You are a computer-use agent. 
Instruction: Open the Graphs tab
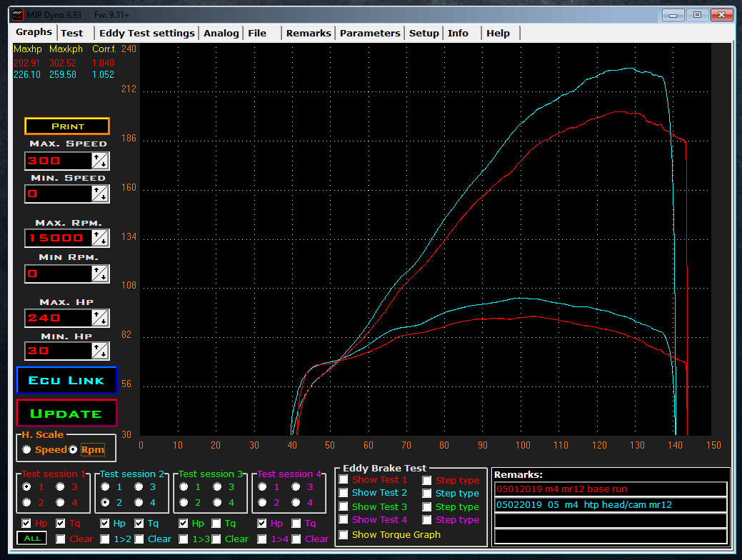[34, 32]
